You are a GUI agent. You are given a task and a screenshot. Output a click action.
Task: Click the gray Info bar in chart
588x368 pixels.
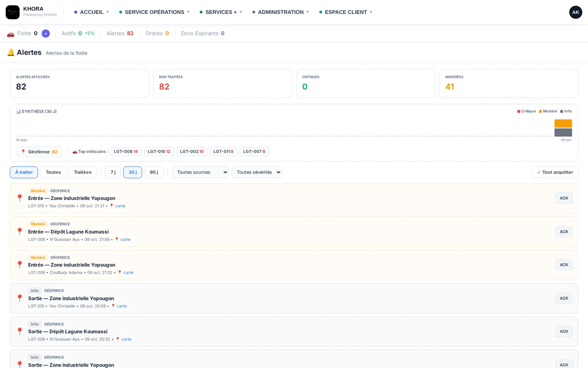(563, 132)
